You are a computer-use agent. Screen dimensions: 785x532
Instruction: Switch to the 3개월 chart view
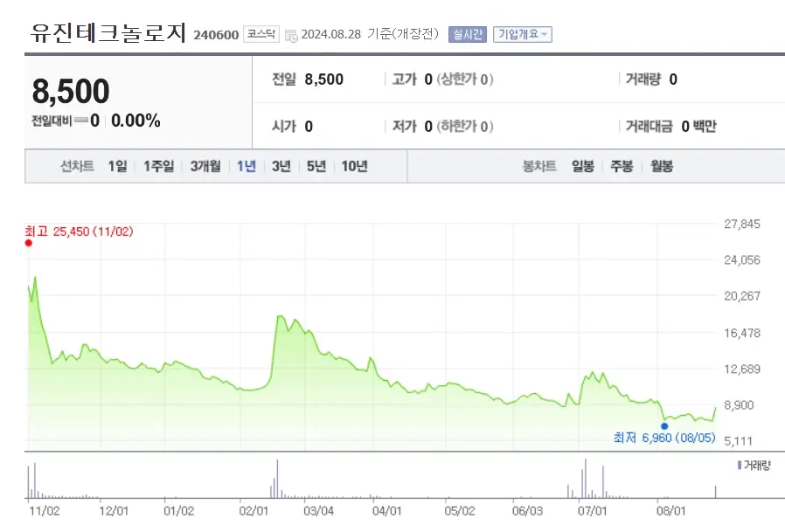click(x=204, y=165)
